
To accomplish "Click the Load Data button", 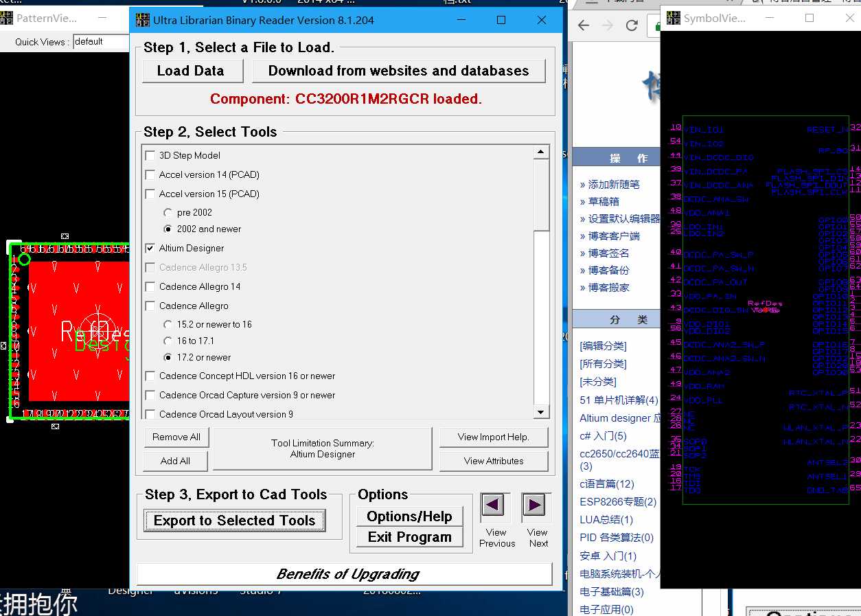I will click(x=193, y=71).
